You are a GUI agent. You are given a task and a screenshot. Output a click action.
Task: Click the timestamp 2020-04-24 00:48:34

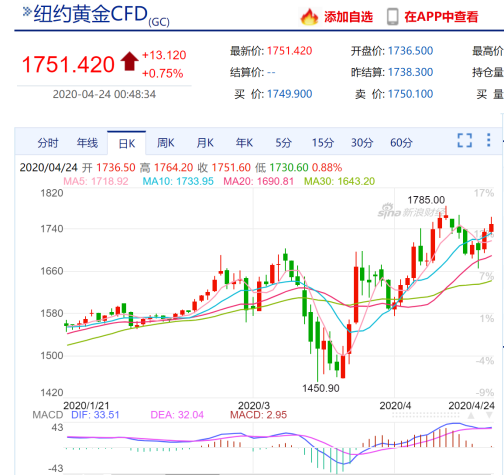(104, 94)
